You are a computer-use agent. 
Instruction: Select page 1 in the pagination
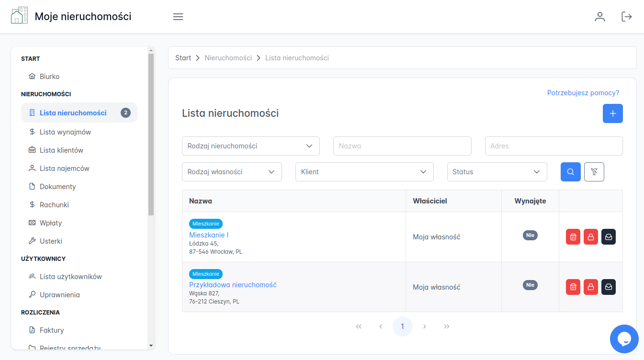tap(402, 326)
